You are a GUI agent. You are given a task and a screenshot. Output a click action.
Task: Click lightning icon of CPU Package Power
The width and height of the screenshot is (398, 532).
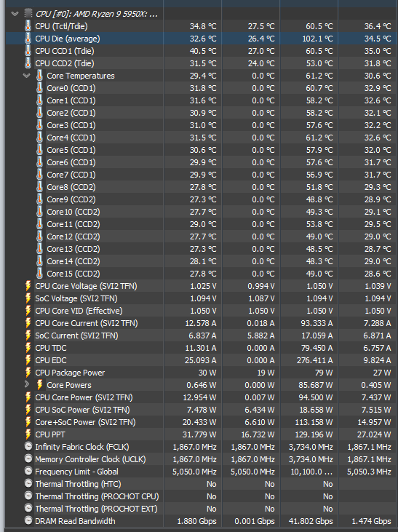(x=28, y=373)
